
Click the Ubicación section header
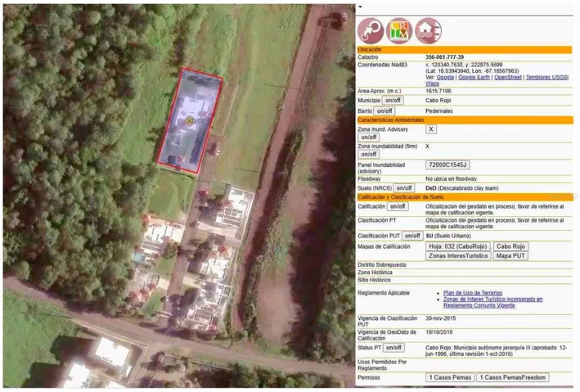click(x=465, y=50)
